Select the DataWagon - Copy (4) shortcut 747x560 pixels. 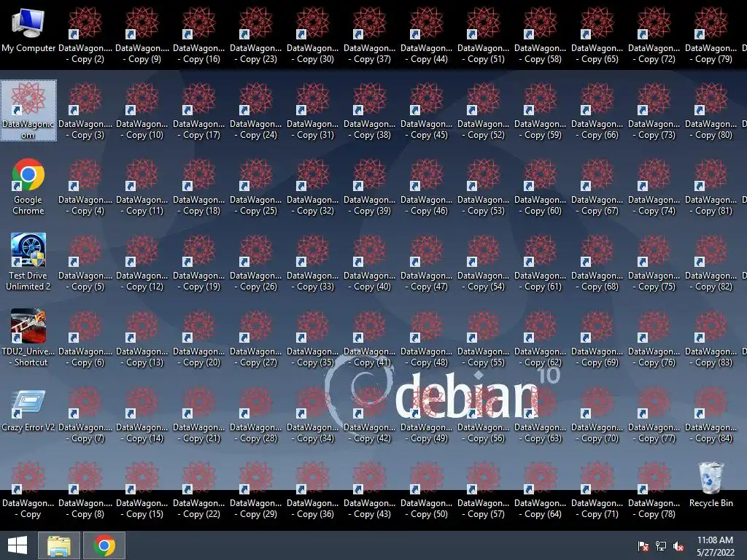(85, 187)
